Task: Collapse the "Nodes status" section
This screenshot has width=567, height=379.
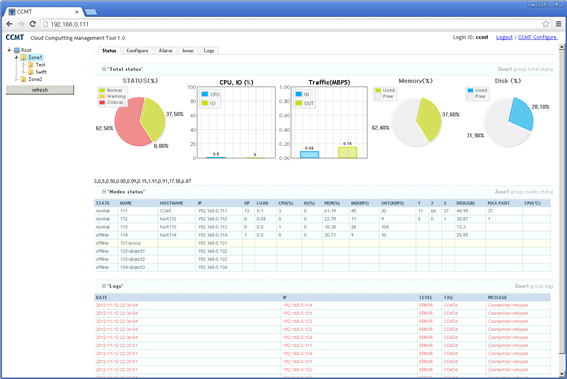Action: tap(104, 192)
